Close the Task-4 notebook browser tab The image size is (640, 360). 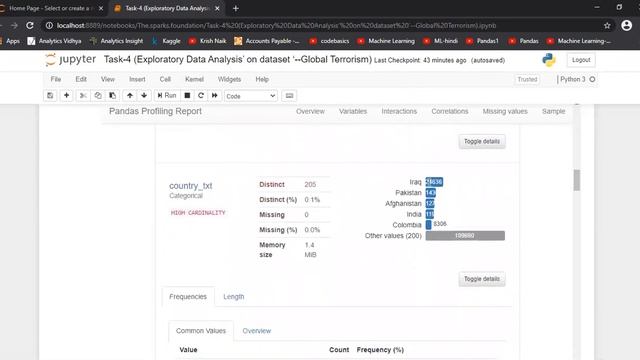point(217,8)
